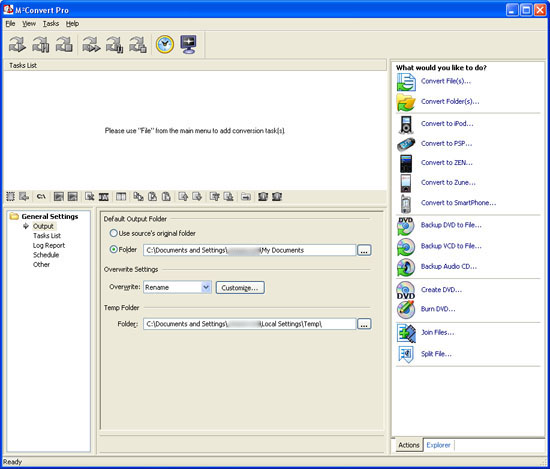Open the View menu
This screenshot has height=469, width=550.
click(29, 24)
